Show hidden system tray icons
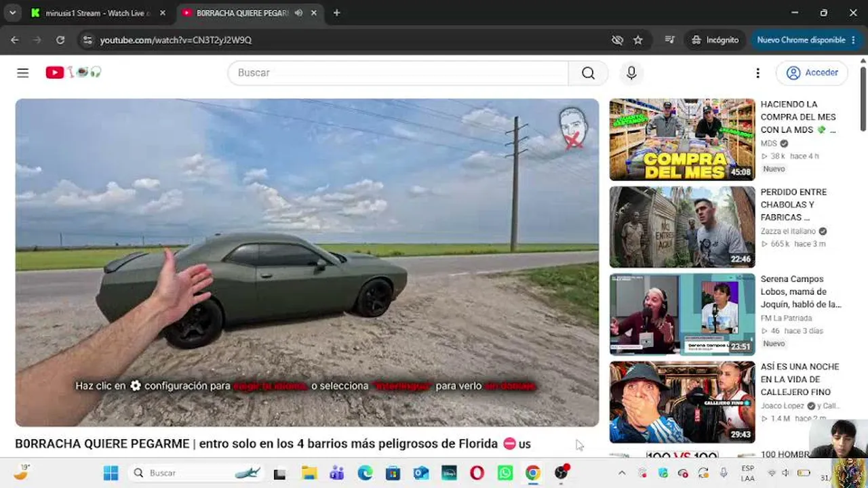868x488 pixels. coord(622,473)
